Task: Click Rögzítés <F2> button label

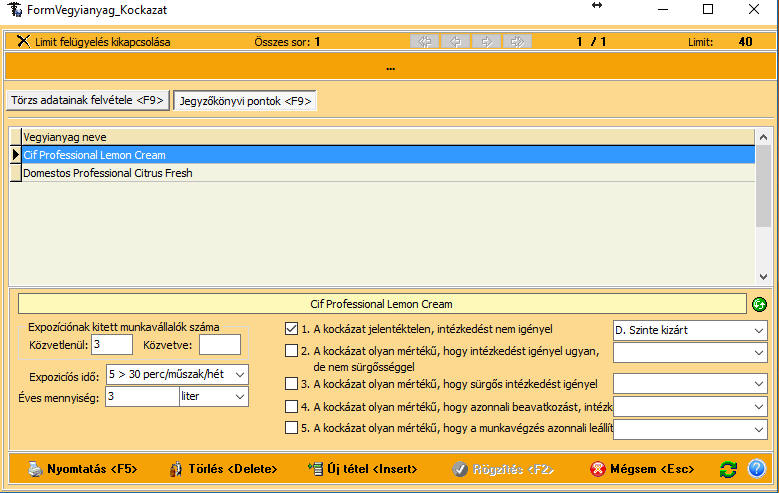Action: [x=513, y=469]
